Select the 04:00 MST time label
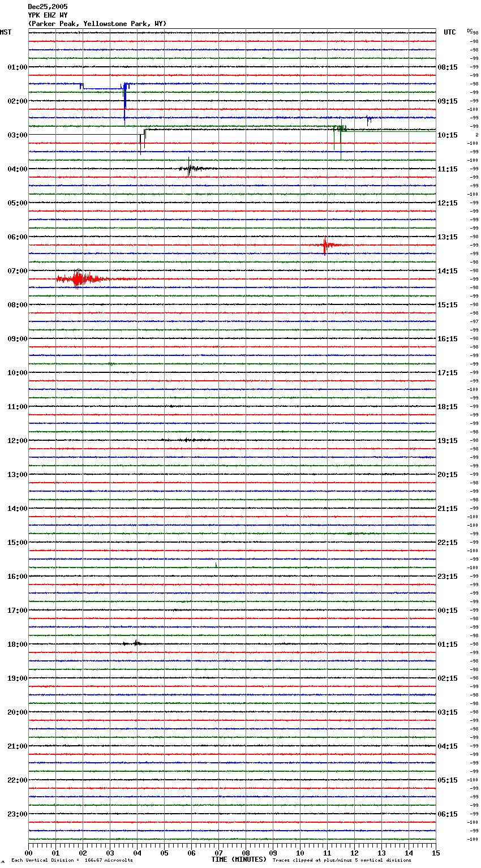481x868 pixels. pos(18,169)
